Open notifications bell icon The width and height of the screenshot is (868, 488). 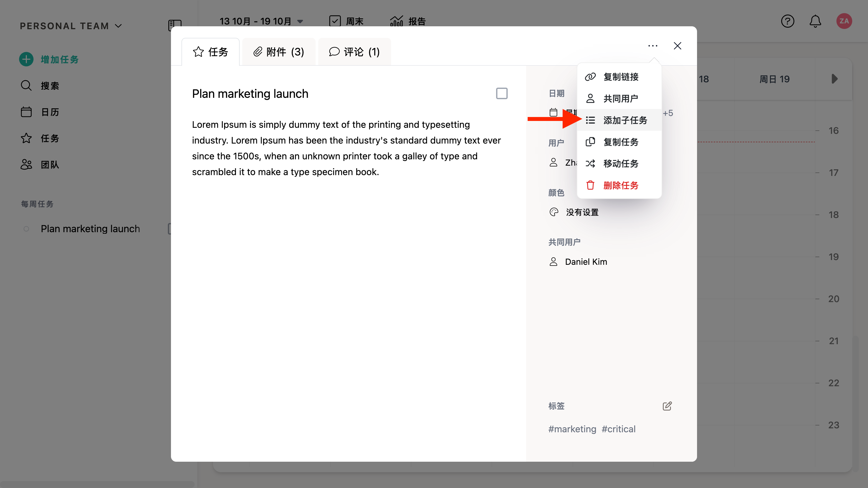pyautogui.click(x=815, y=21)
